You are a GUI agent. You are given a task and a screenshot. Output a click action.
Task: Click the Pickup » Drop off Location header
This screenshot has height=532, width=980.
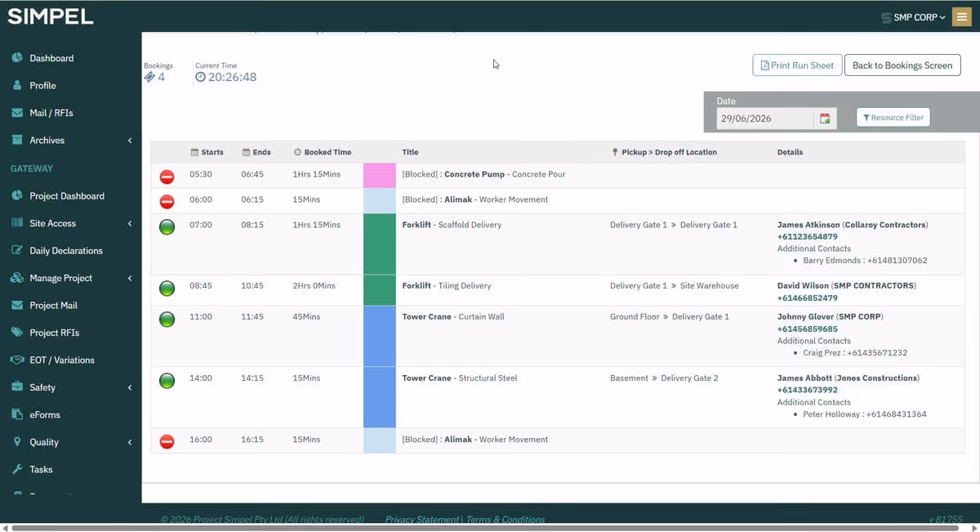[x=664, y=152]
